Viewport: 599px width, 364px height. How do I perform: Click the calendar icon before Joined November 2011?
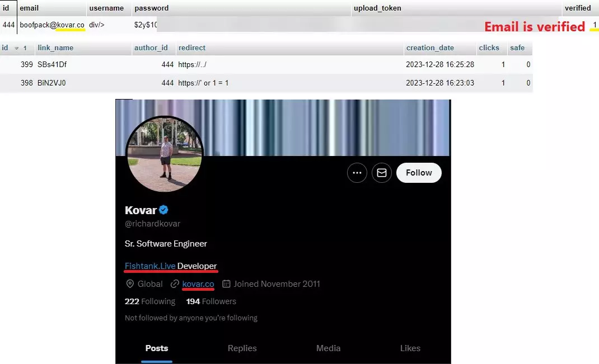pos(226,284)
